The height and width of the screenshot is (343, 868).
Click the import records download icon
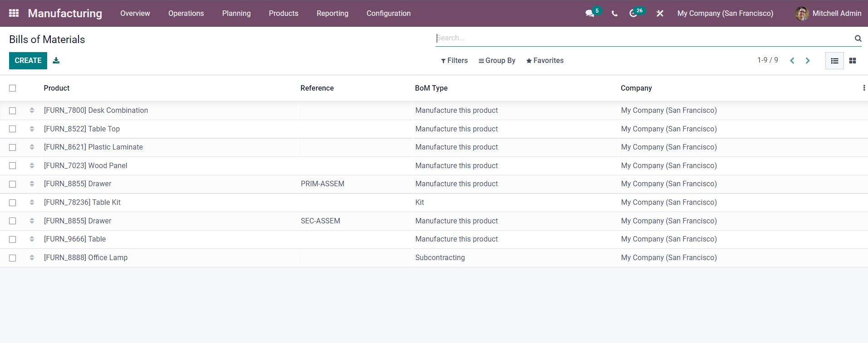click(56, 60)
